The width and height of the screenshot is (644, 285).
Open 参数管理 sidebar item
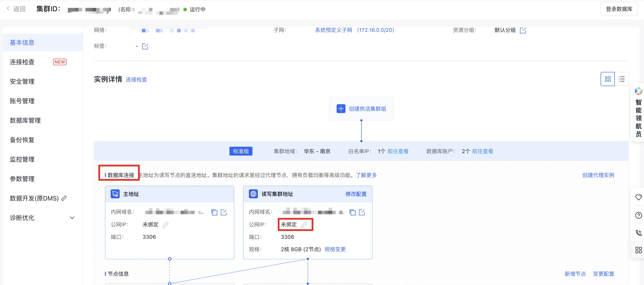[x=22, y=179]
